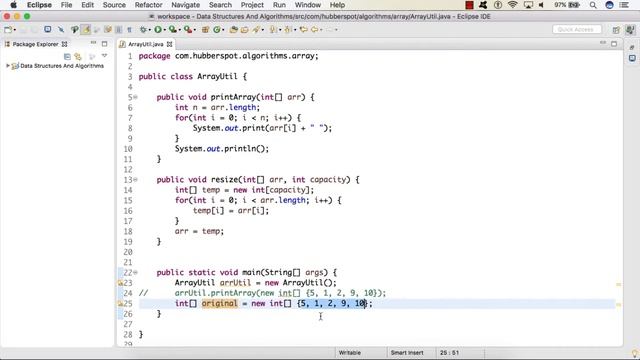Click the warning marker on line 25
The width and height of the screenshot is (640, 360).
point(120,304)
